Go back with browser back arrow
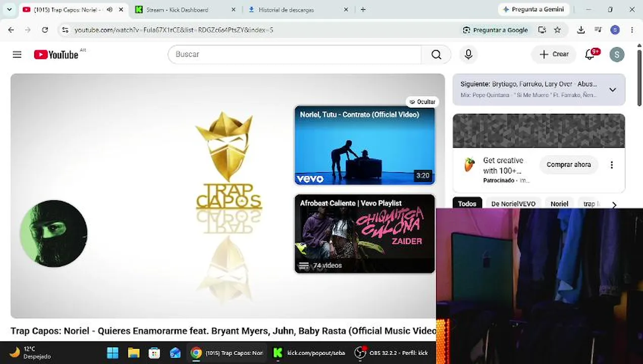The width and height of the screenshot is (643, 364). (11, 30)
